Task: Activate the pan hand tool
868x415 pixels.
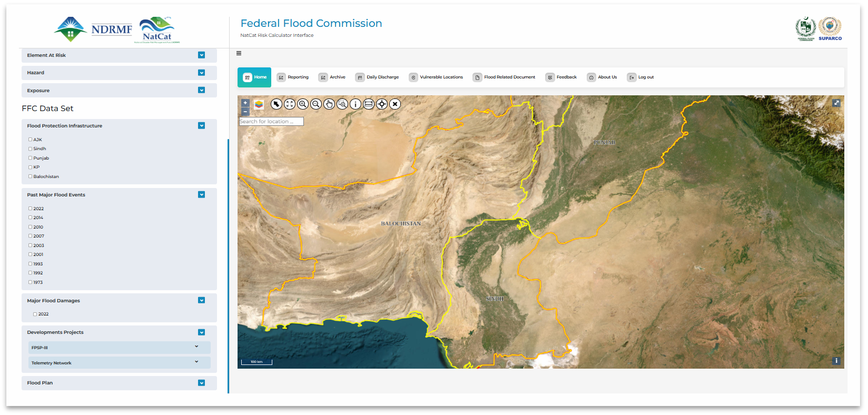Action: tap(329, 104)
